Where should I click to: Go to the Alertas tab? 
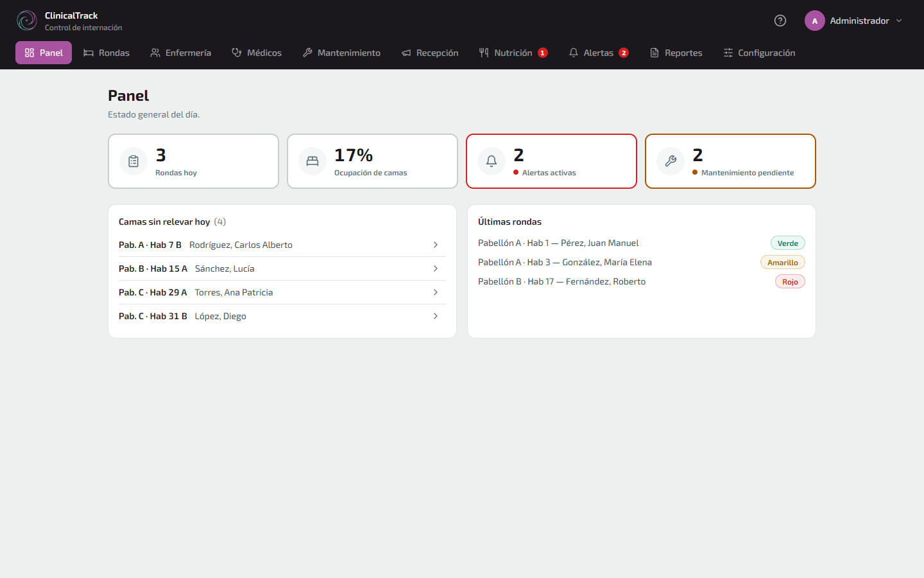click(x=599, y=53)
